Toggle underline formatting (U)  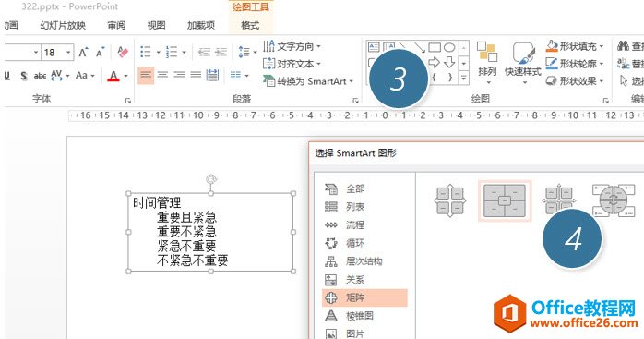pos(7,76)
